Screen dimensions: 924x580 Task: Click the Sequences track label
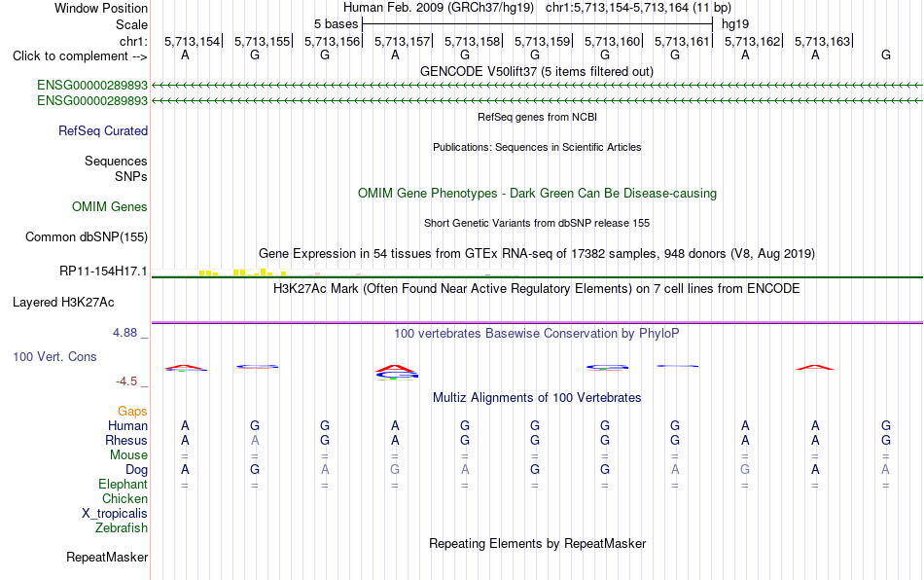pyautogui.click(x=116, y=161)
